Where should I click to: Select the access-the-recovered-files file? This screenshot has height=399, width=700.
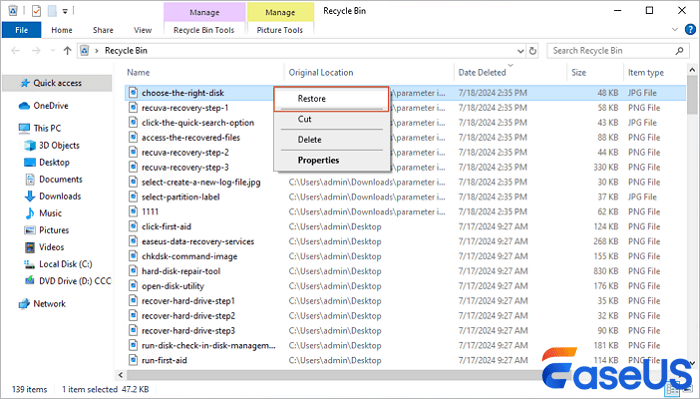click(x=191, y=137)
